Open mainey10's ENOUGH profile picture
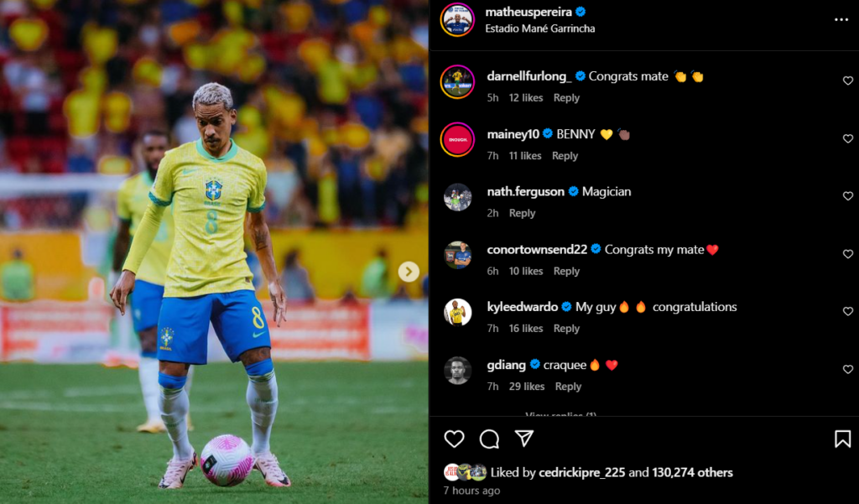 (457, 139)
